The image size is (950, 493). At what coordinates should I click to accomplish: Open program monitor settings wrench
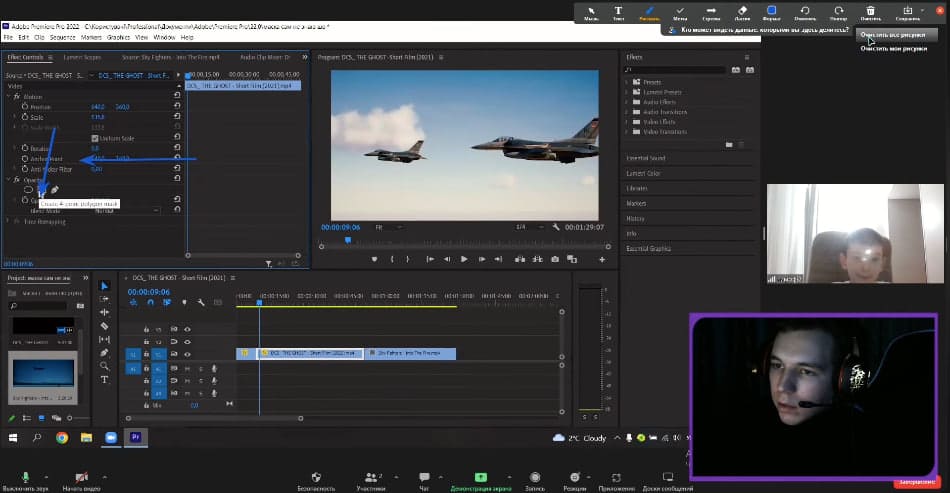click(556, 227)
